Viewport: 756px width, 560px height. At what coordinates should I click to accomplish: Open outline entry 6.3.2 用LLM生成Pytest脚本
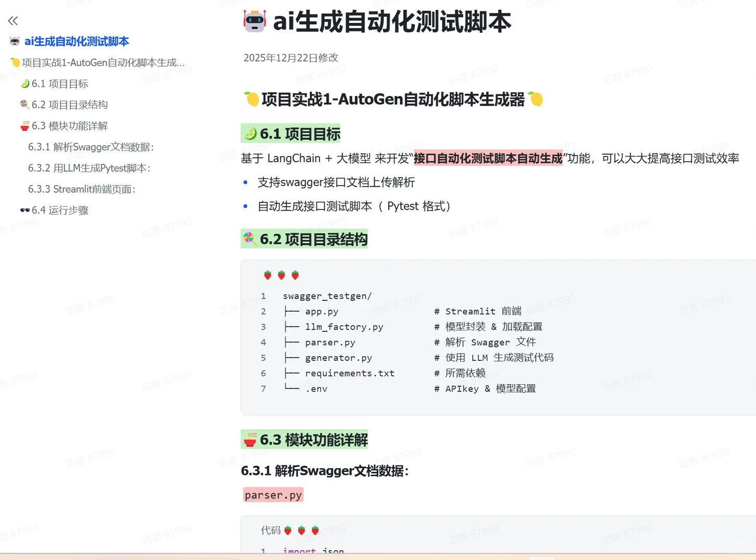click(x=89, y=168)
